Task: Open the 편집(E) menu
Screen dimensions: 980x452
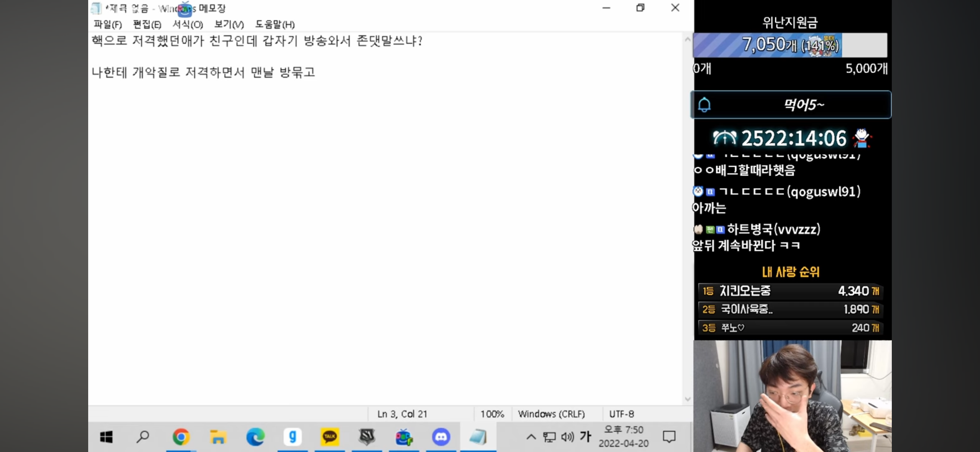Action: tap(147, 25)
